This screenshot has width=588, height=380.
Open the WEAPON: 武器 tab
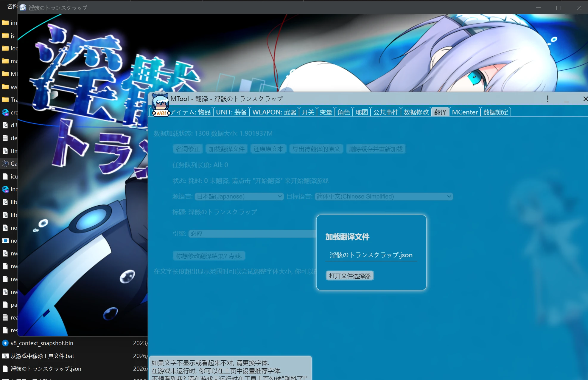(274, 112)
